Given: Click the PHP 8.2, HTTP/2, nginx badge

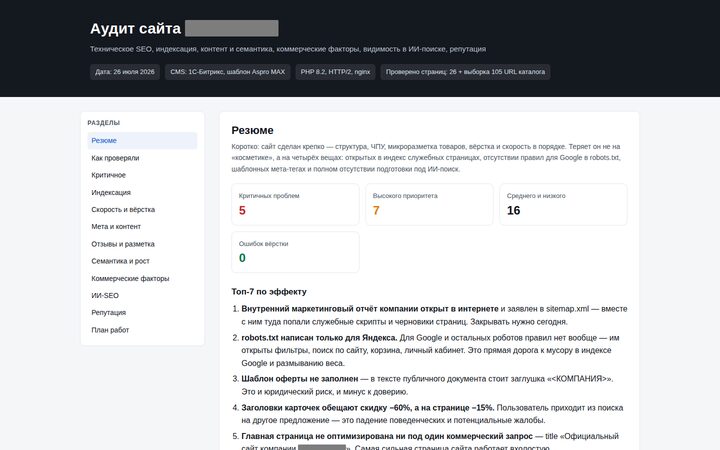Looking at the screenshot, I should pos(335,72).
